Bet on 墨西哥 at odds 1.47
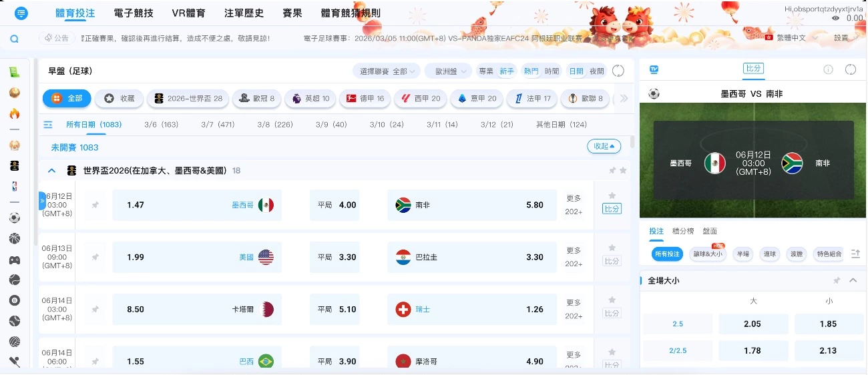Screen dimensions: 868x375 [197, 205]
